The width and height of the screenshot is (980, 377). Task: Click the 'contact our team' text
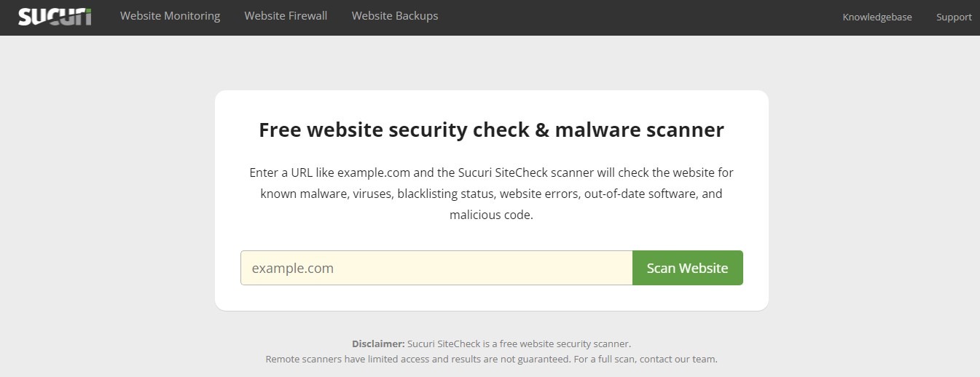point(681,359)
